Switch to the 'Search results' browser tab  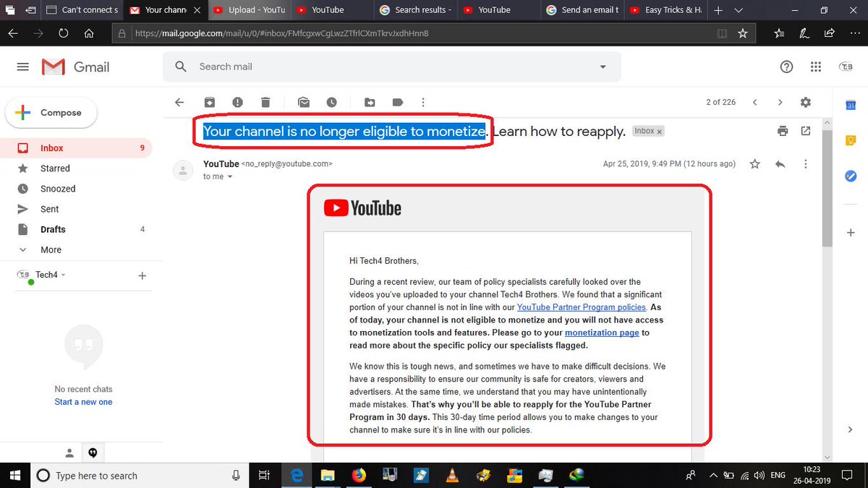click(x=416, y=10)
